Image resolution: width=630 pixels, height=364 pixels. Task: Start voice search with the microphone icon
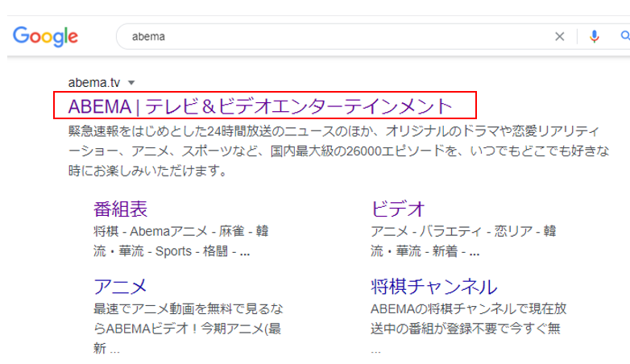595,36
